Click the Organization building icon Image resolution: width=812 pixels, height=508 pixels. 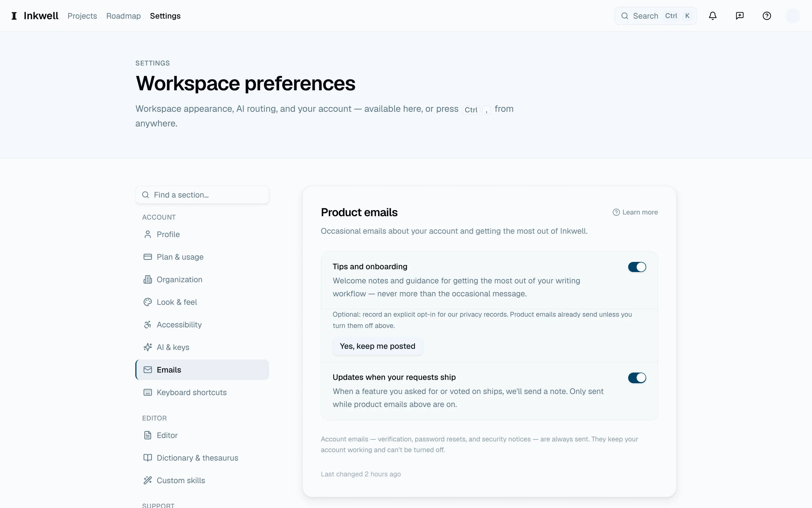point(148,279)
